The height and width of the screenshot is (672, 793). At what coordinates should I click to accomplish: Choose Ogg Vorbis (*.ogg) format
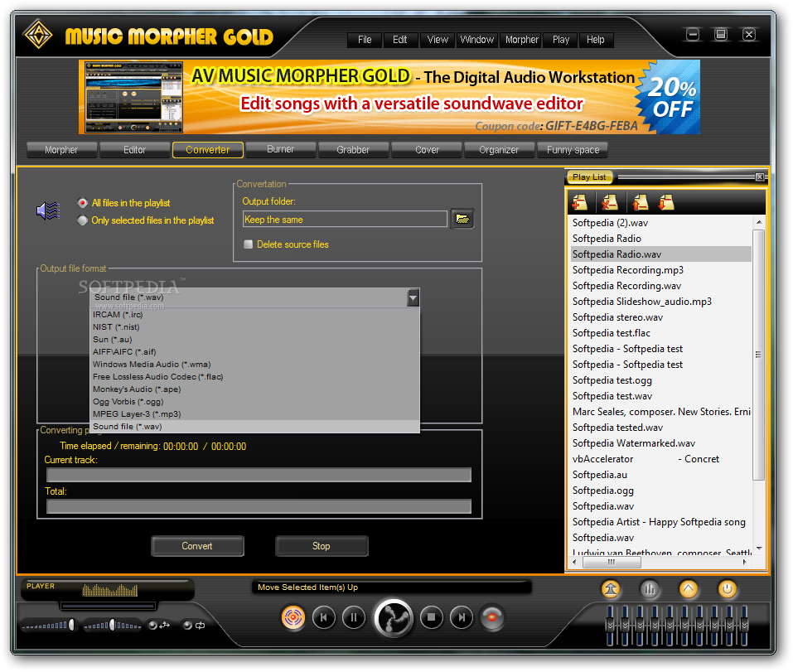(254, 402)
